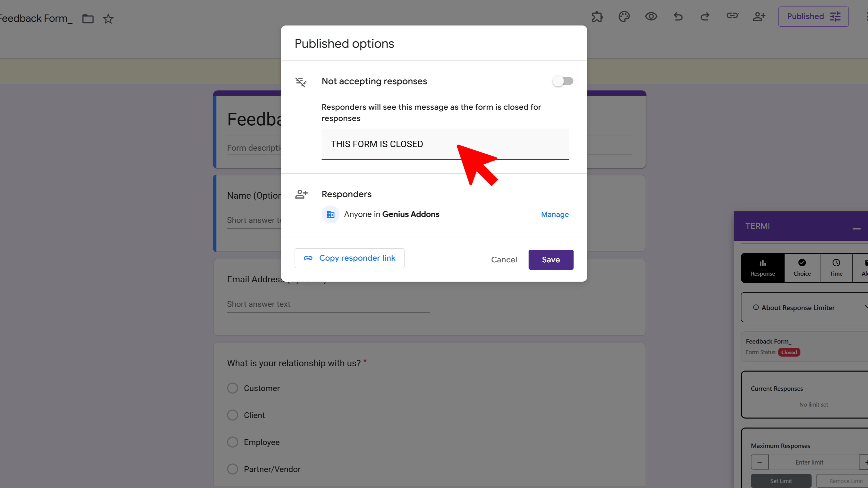
Task: Click the undo arrow icon
Action: point(678,16)
